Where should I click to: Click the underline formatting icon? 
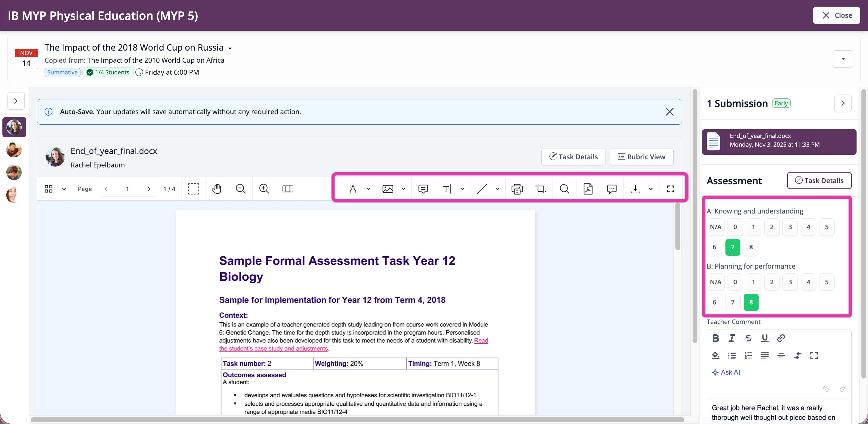765,338
